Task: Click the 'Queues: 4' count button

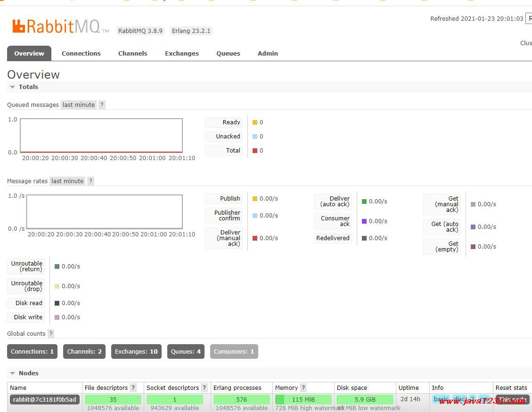Action: tap(186, 352)
